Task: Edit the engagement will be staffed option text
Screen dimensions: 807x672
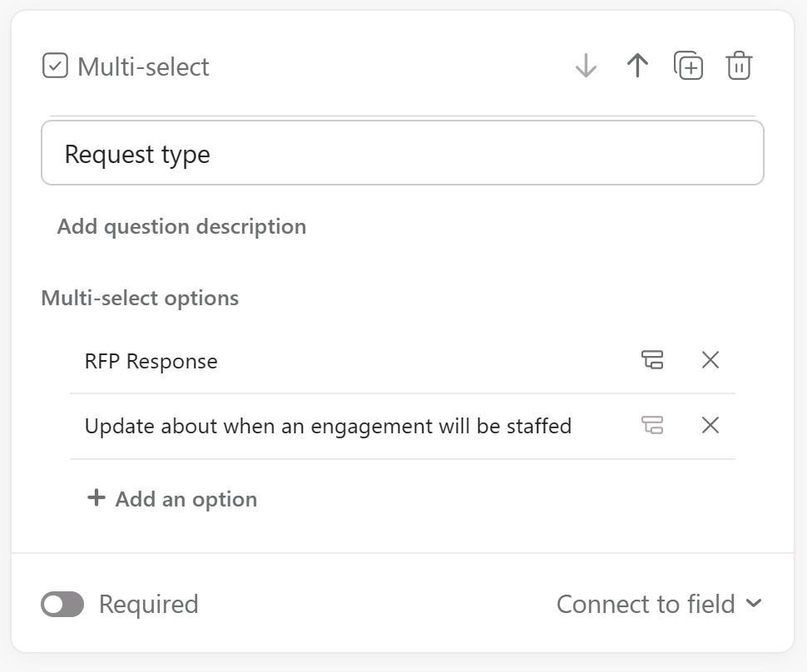Action: tap(328, 427)
